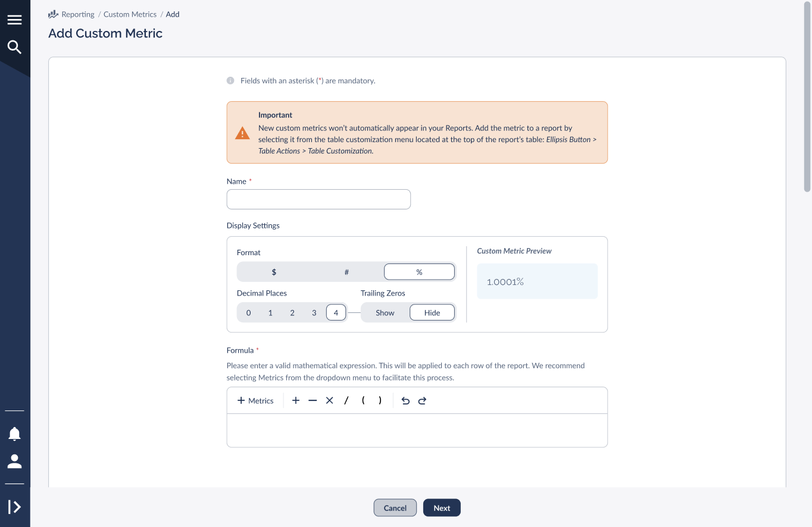Open notifications via the bell icon
Image resolution: width=812 pixels, height=527 pixels.
[15, 434]
